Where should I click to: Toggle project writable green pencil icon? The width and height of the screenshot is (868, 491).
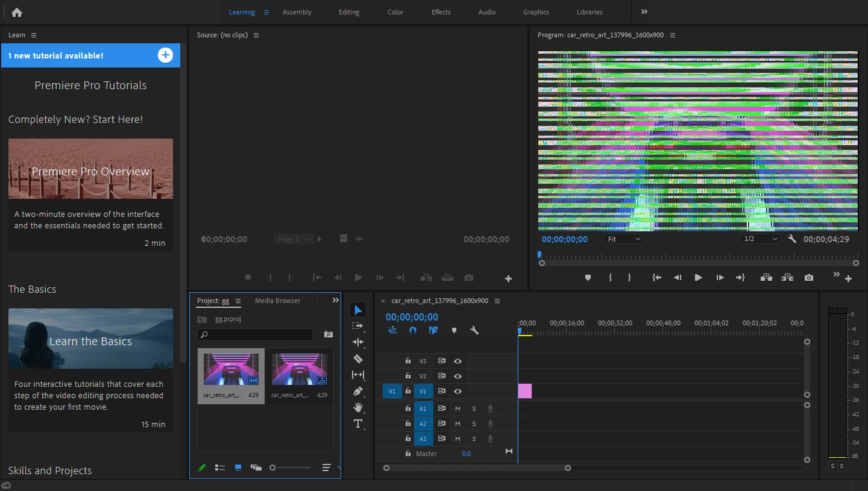click(x=202, y=468)
